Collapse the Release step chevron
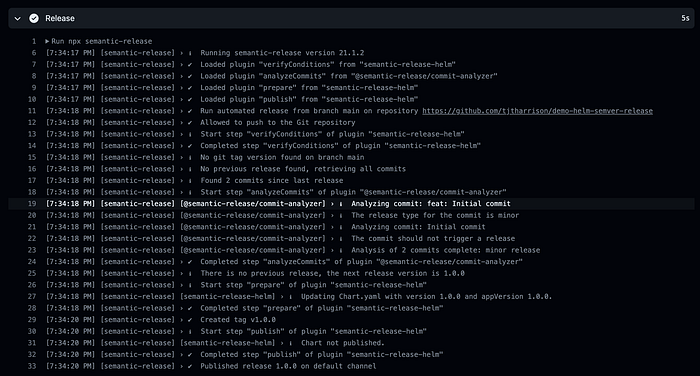 17,19
